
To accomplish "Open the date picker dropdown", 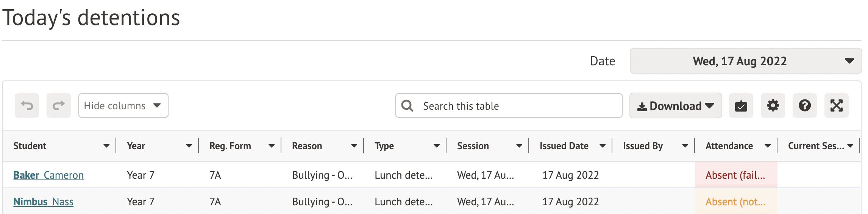I will point(745,61).
